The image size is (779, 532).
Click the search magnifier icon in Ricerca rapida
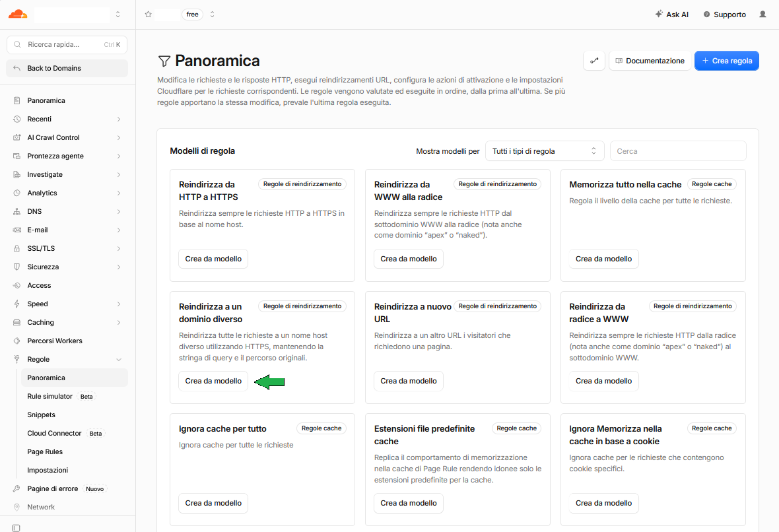coord(17,45)
